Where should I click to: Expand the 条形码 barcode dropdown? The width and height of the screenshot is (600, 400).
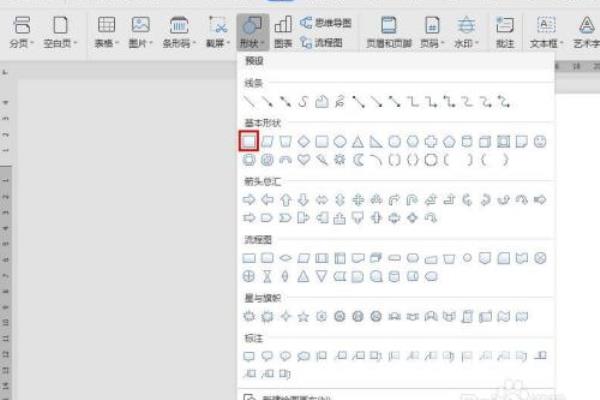pyautogui.click(x=179, y=32)
